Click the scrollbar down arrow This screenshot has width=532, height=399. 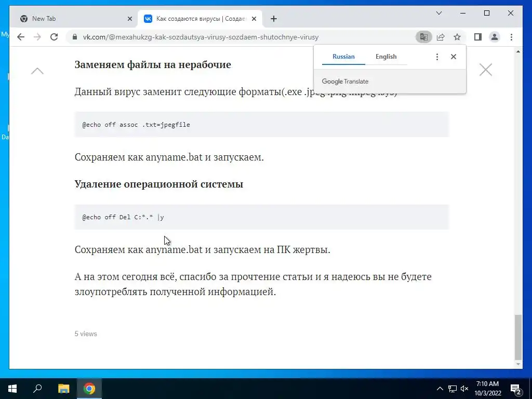(x=518, y=364)
